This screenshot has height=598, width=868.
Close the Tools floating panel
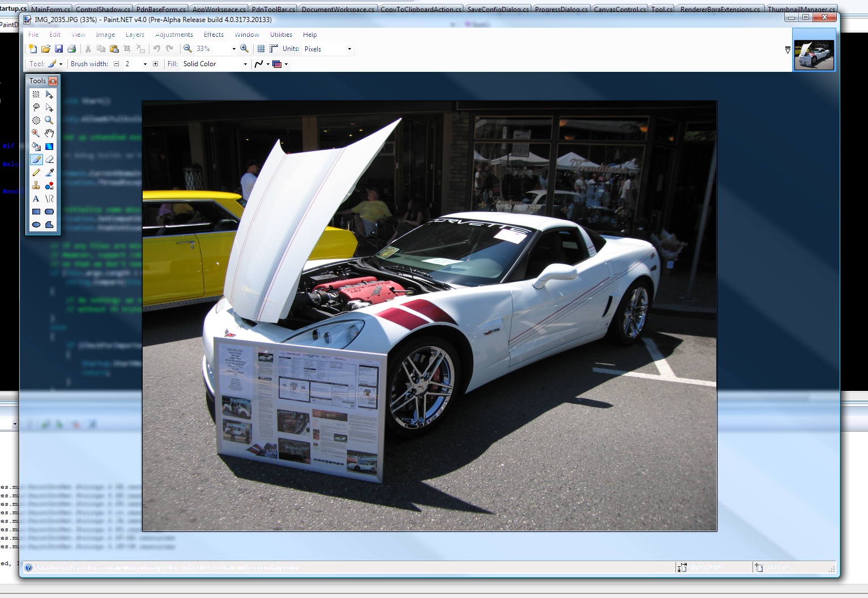pos(53,81)
